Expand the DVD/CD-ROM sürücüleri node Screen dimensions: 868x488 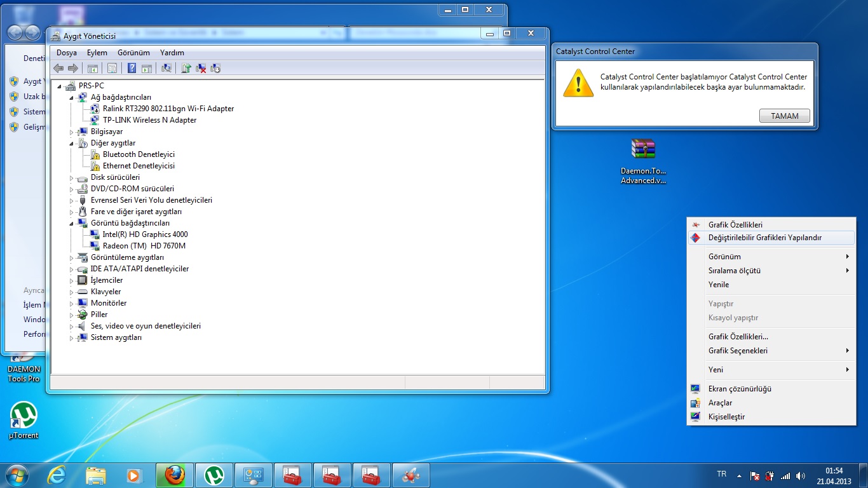point(72,189)
